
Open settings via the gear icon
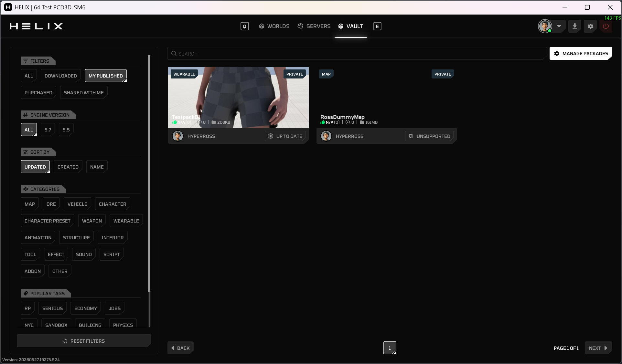pyautogui.click(x=590, y=26)
